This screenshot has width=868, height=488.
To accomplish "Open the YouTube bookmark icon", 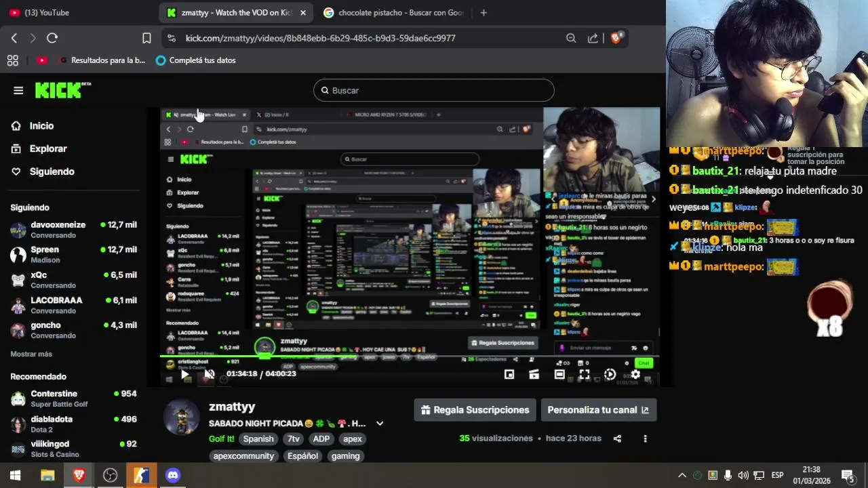I will 42,60.
